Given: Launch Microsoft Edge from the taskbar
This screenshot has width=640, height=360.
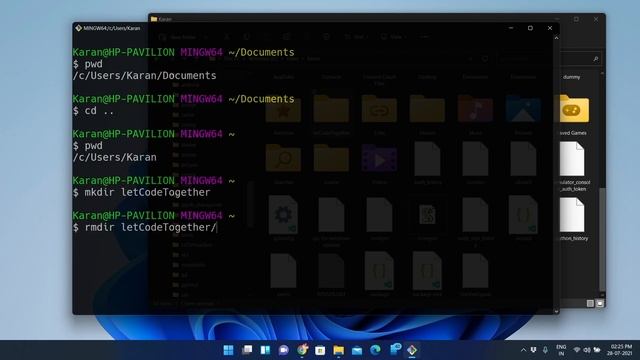Looking at the screenshot, I should coord(375,350).
